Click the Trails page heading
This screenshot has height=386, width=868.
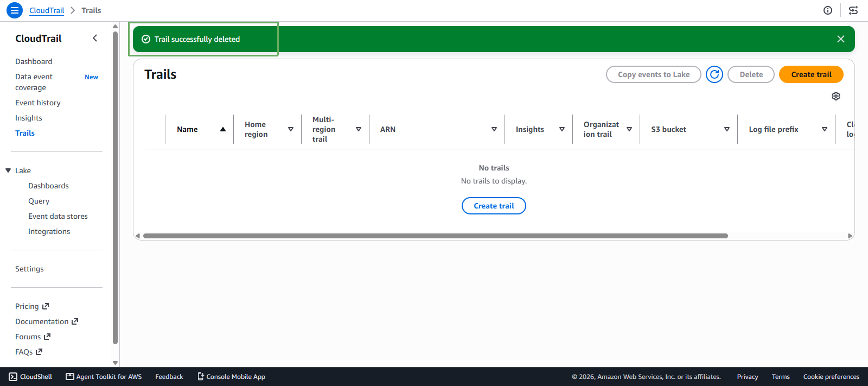coord(161,74)
